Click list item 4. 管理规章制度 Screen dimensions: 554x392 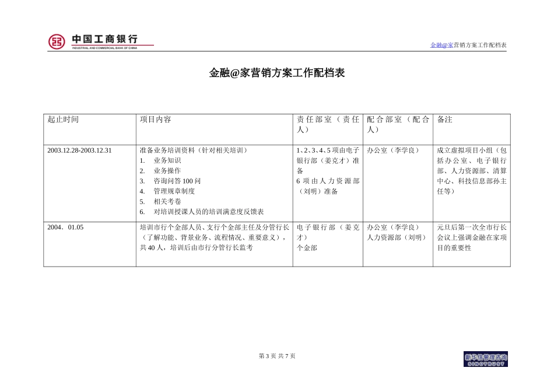coord(167,191)
